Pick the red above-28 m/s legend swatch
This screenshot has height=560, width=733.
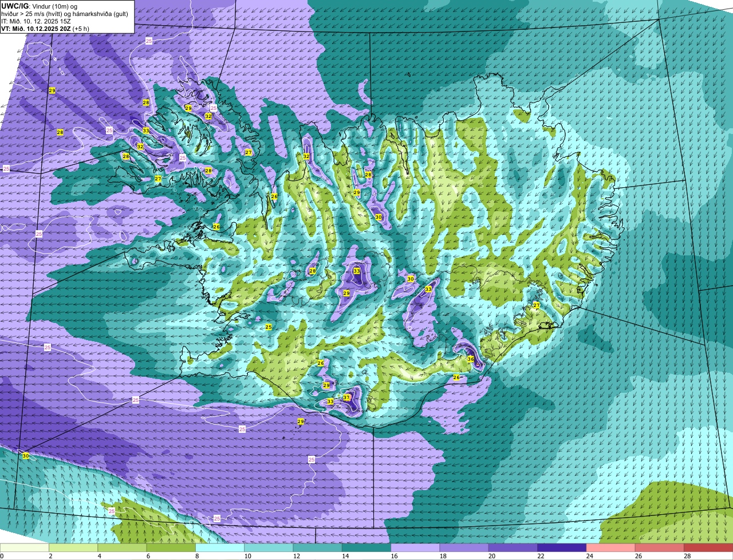click(709, 547)
